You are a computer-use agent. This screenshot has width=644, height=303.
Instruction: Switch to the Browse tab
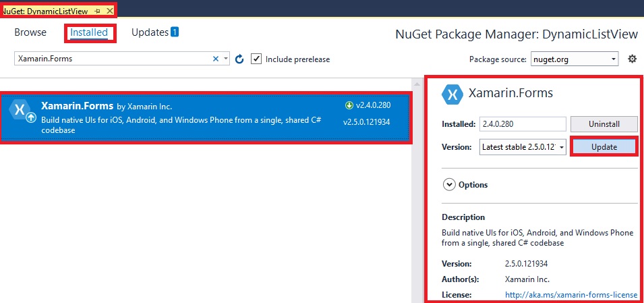(30, 32)
